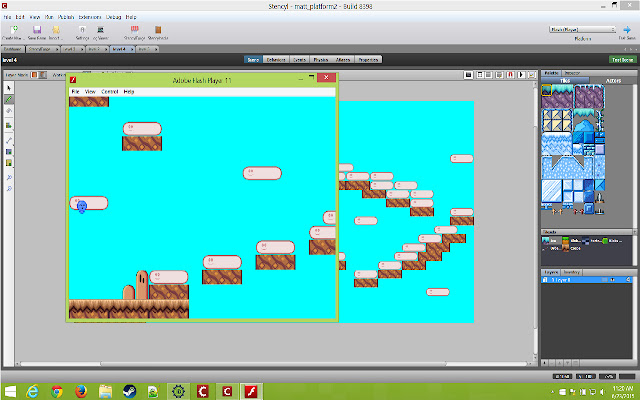Click the Import toolbar icon
640x400 pixels.
click(x=56, y=30)
